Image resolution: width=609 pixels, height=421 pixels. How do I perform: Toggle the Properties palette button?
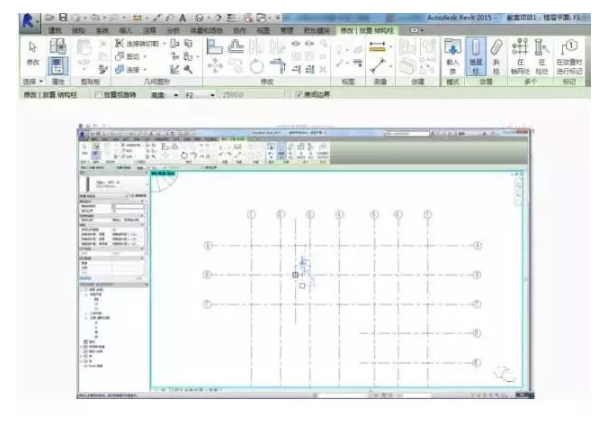point(58,66)
